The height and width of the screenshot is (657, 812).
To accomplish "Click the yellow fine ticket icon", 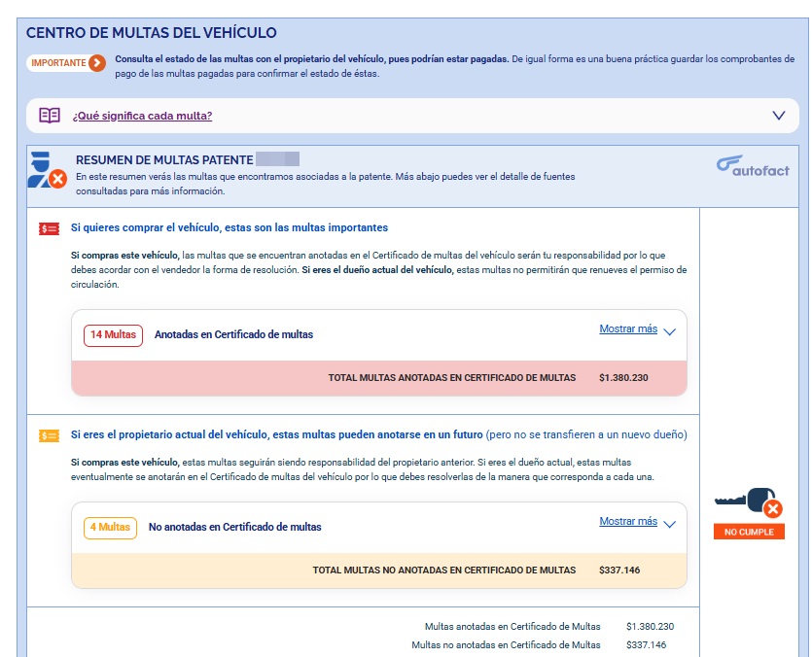I will pos(49,435).
